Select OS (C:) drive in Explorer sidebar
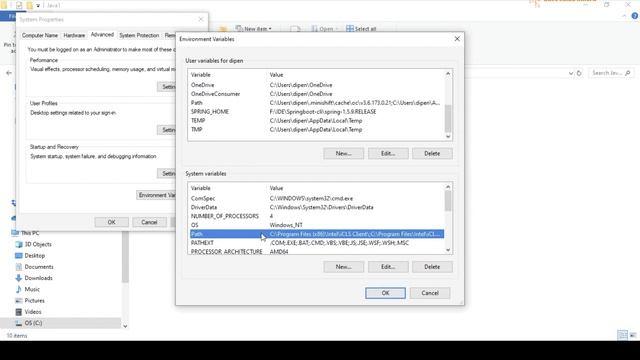Screen dimensions: 640x360 [x=29, y=323]
